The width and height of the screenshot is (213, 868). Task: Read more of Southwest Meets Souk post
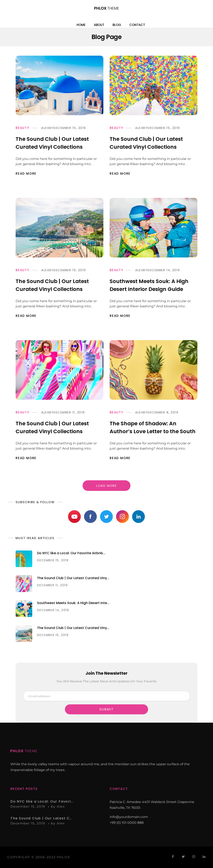120,316
